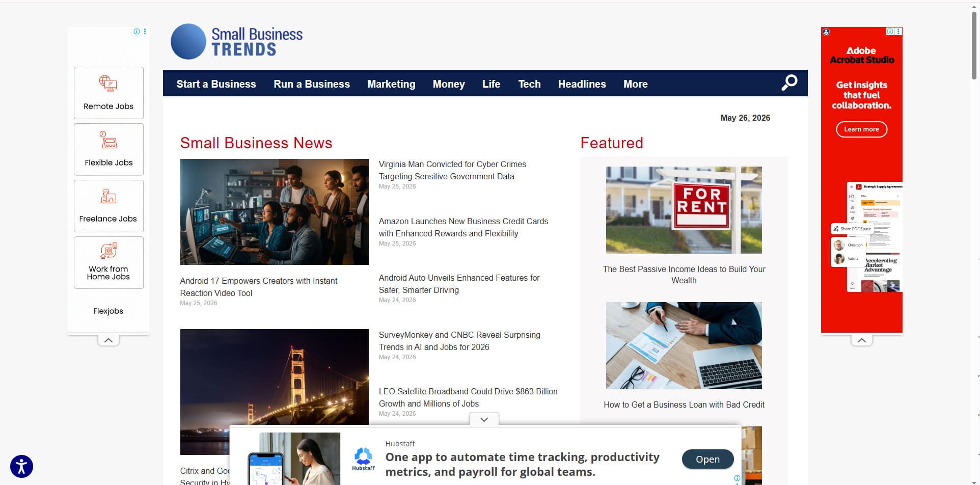Click the Small Business Trends logo
The image size is (980, 485).
pyautogui.click(x=237, y=42)
